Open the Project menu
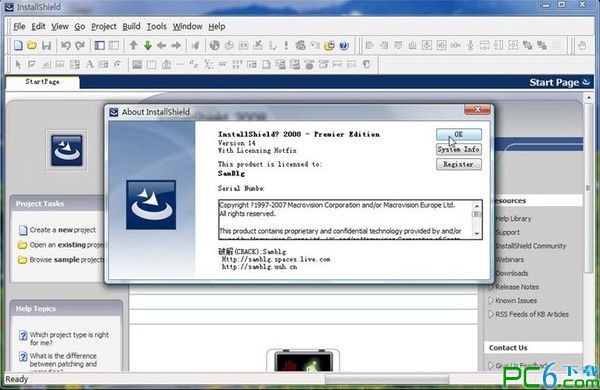The width and height of the screenshot is (600, 390). (103, 26)
